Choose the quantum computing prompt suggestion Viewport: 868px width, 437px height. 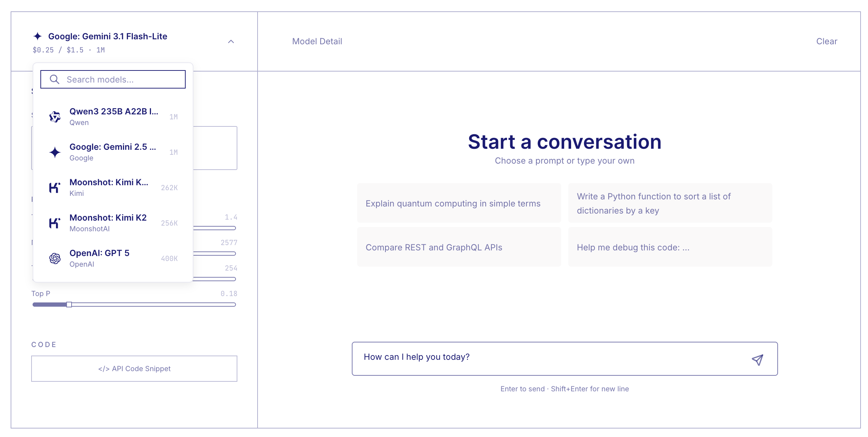tap(459, 203)
